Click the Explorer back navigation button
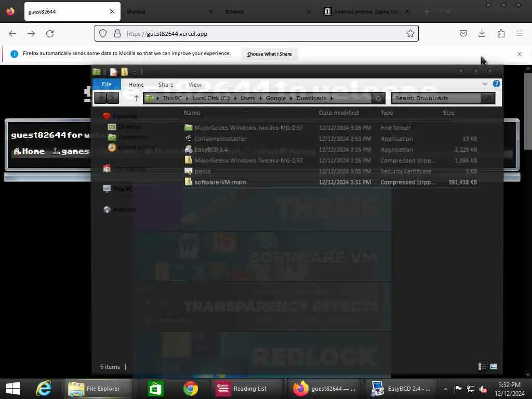532x399 pixels. click(x=100, y=98)
